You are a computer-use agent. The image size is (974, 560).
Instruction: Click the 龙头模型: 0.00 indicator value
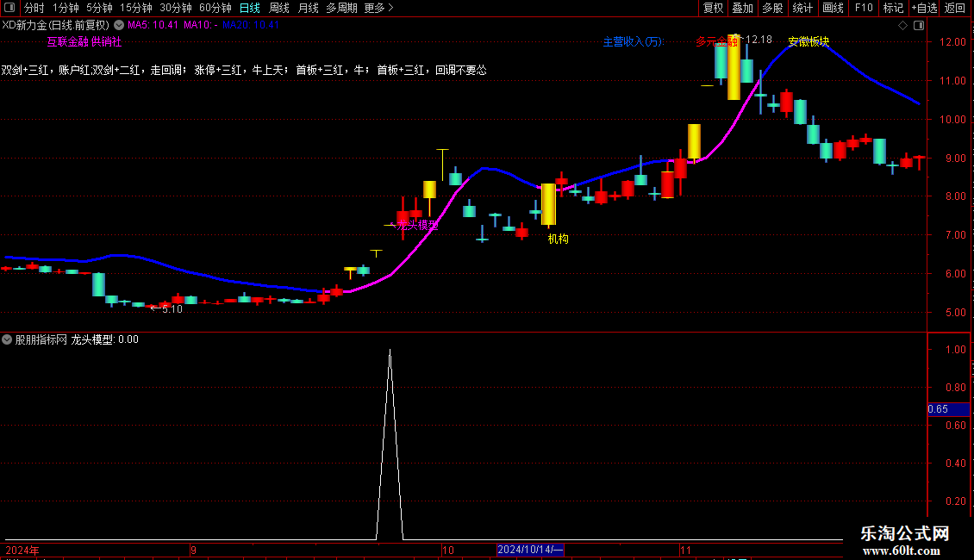pyautogui.click(x=104, y=339)
